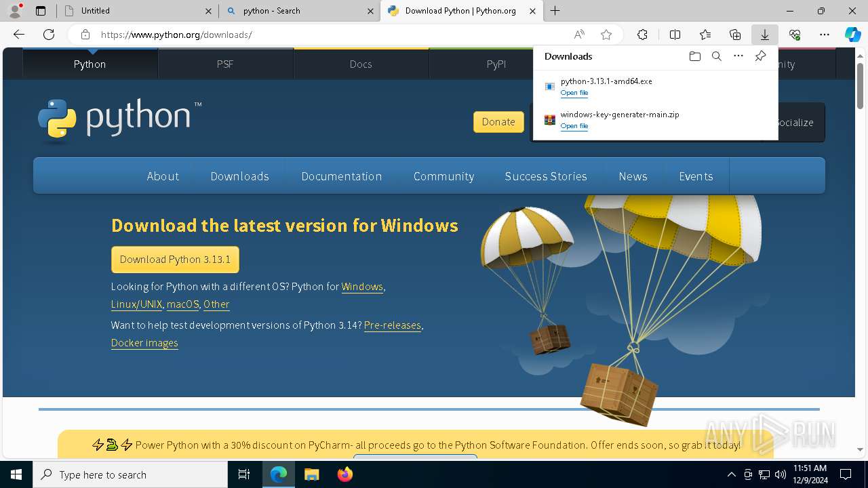Click Download Python 3.13.1 button
Screen dimensions: 868x488
coord(175,260)
